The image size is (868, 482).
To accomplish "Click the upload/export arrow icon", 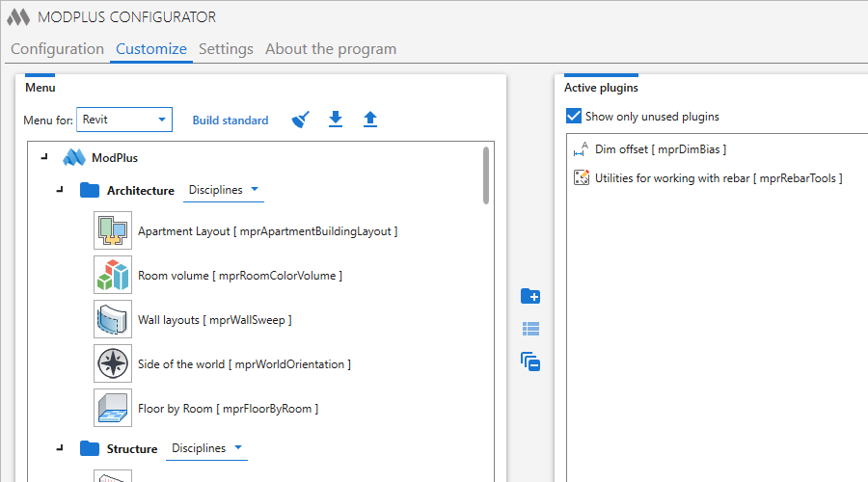I will click(370, 119).
